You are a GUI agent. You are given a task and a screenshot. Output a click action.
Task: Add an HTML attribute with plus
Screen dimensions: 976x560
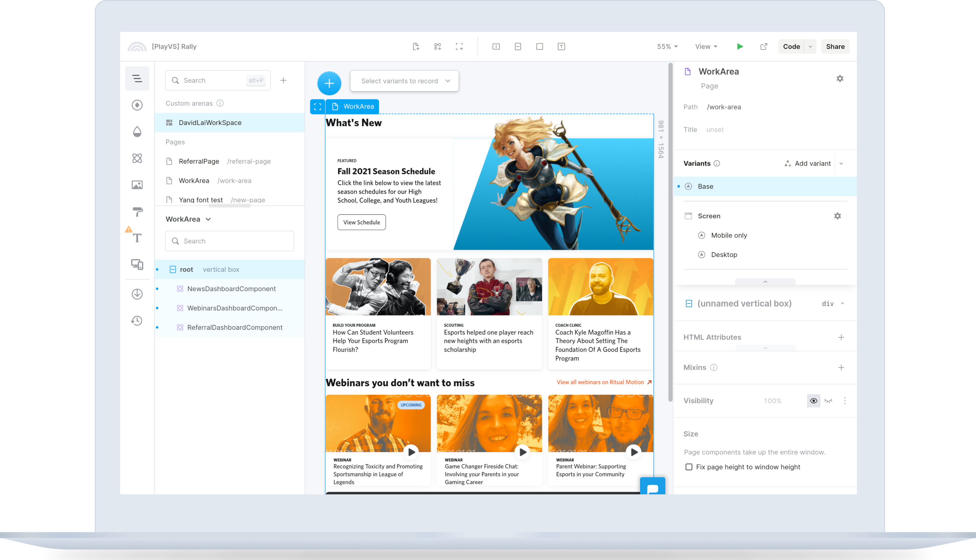click(841, 337)
